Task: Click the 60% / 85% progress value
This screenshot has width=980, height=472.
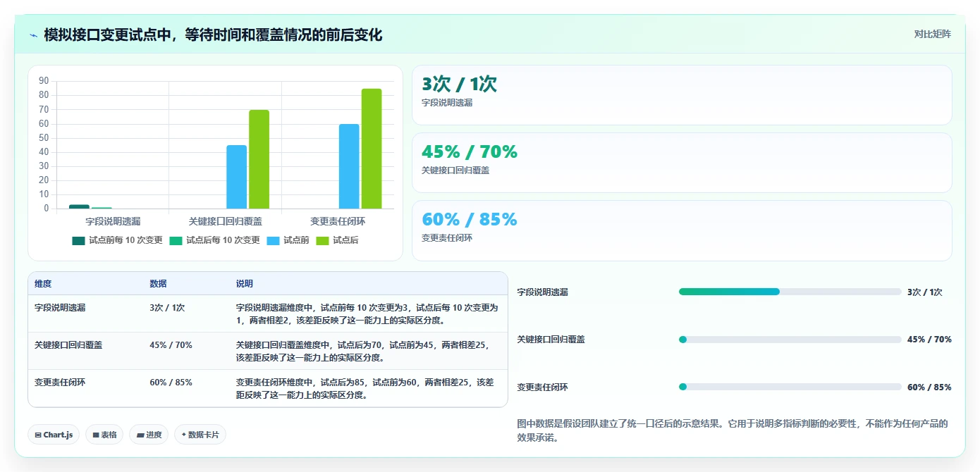Action: [x=929, y=387]
